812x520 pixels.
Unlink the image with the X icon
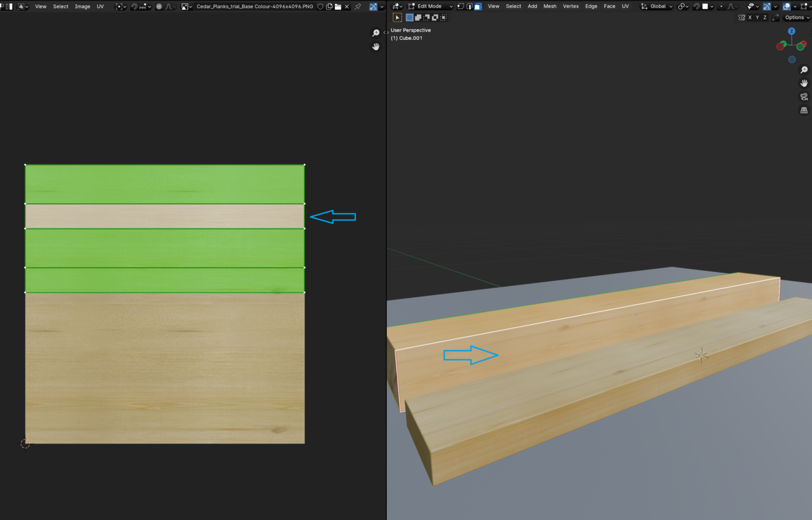(346, 6)
